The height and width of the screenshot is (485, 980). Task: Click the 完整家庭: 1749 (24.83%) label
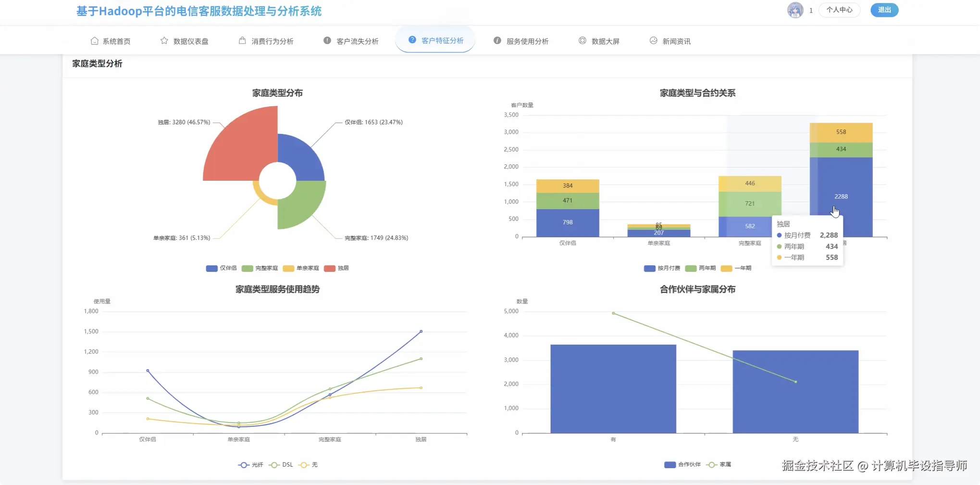(376, 238)
